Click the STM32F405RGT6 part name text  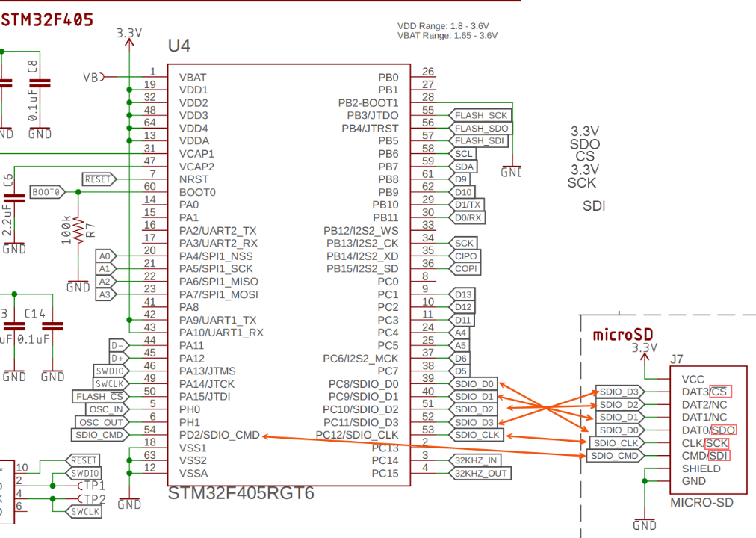[241, 494]
